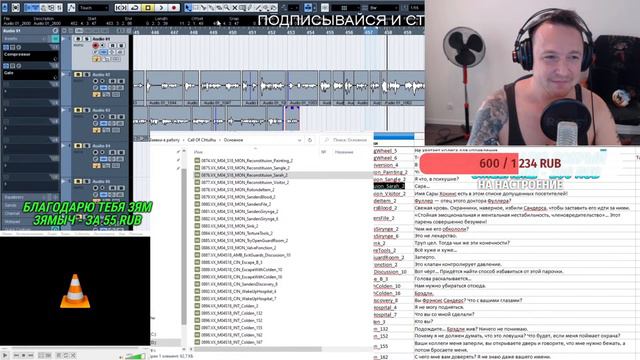Click the yellow lock icon on Audio 02

(96, 94)
